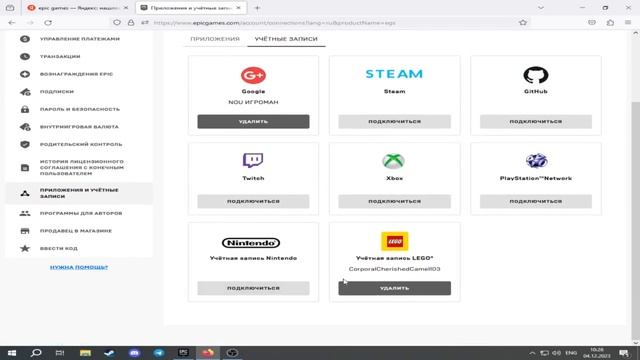Viewport: 640px width, 360px height.
Task: Open the Нужна помощь link
Action: tap(79, 267)
